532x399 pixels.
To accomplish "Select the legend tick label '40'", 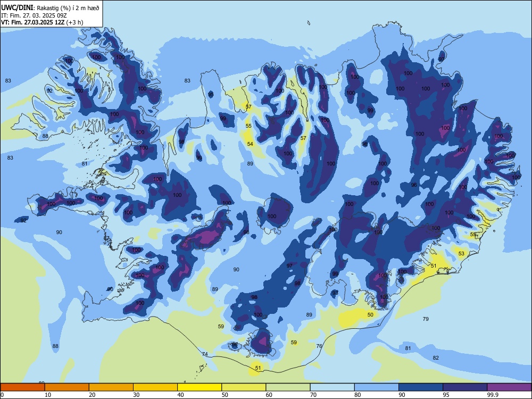I will coord(180,395).
